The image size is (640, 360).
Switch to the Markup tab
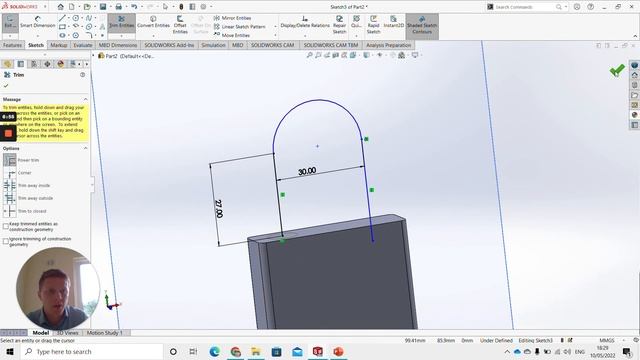pos(59,45)
